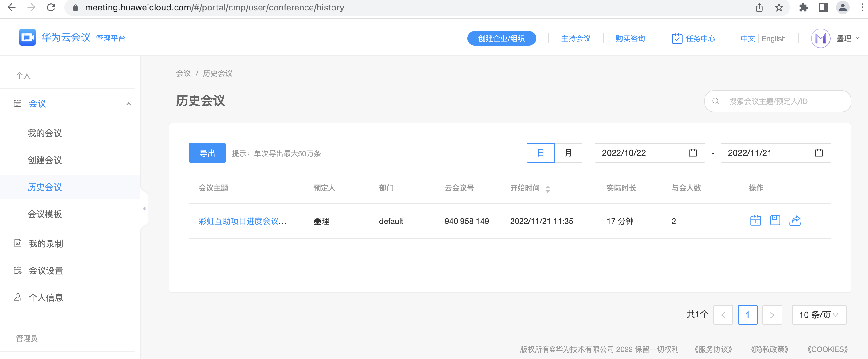Click the Huawei Cloud Meeting logo icon
Viewport: 868px width, 359px height.
click(x=27, y=37)
